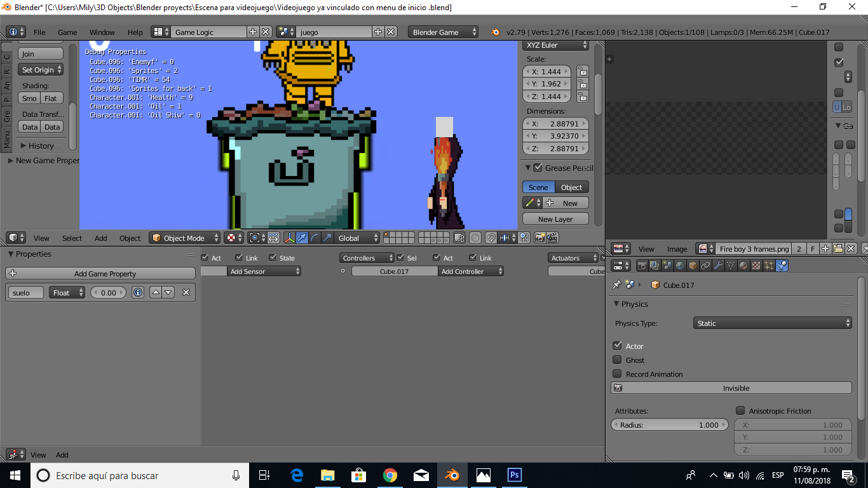
Task: Open the Global orientation dropdown
Action: (x=358, y=238)
